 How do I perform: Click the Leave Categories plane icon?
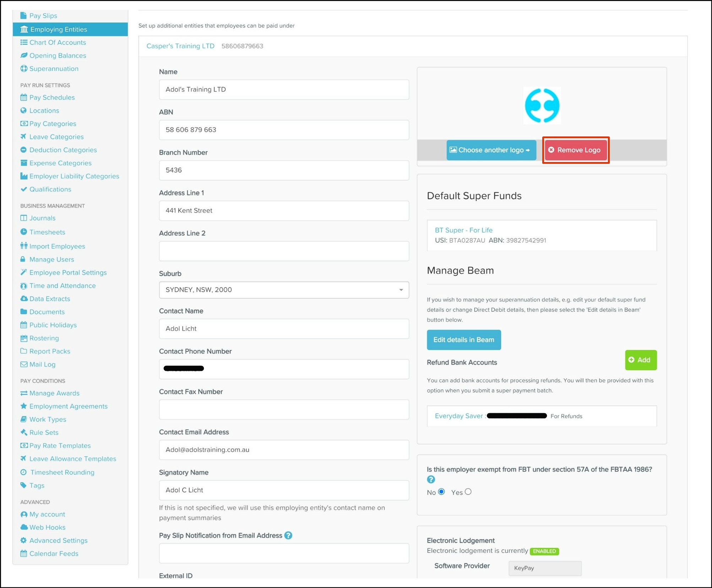click(23, 136)
